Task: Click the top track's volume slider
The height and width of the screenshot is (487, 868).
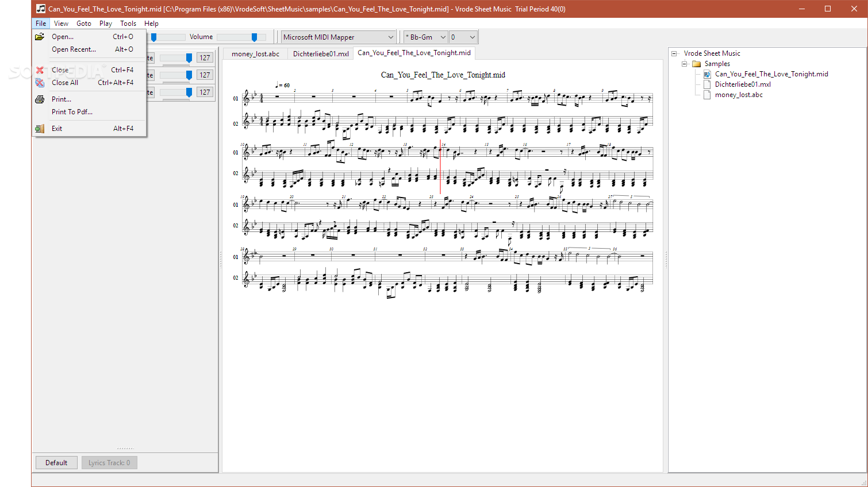Action: coord(176,58)
